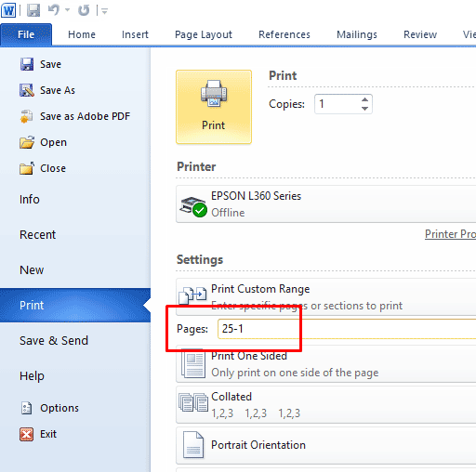Click the large Print button
Screen dimensions: 476x472
(x=214, y=107)
